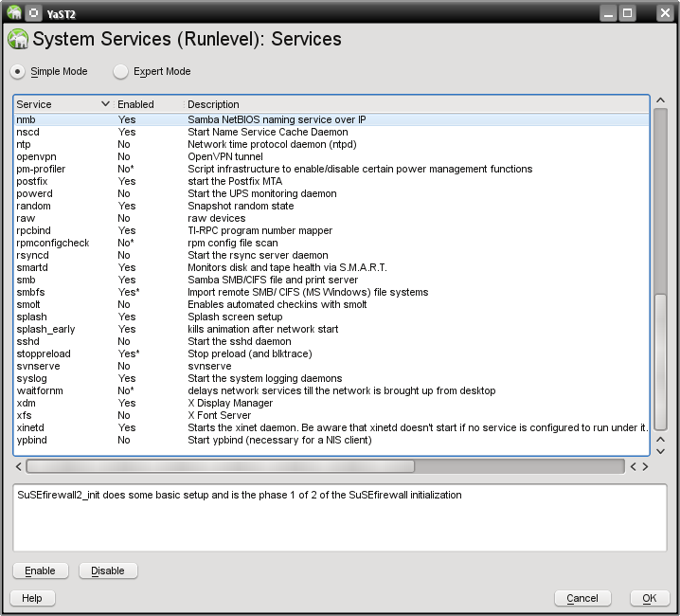Image resolution: width=680 pixels, height=616 pixels.
Task: Select the rpcbind service row
Action: (331, 230)
